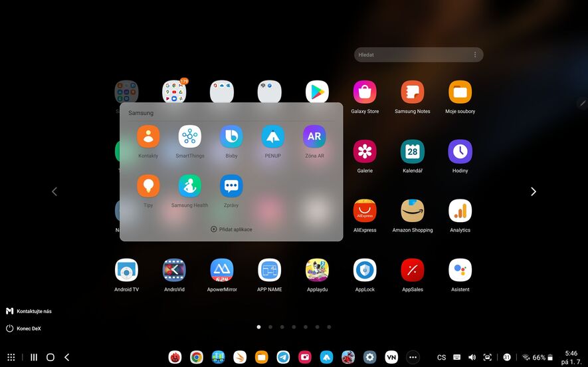Open the Bixby app
This screenshot has height=367, width=588.
pyautogui.click(x=231, y=136)
